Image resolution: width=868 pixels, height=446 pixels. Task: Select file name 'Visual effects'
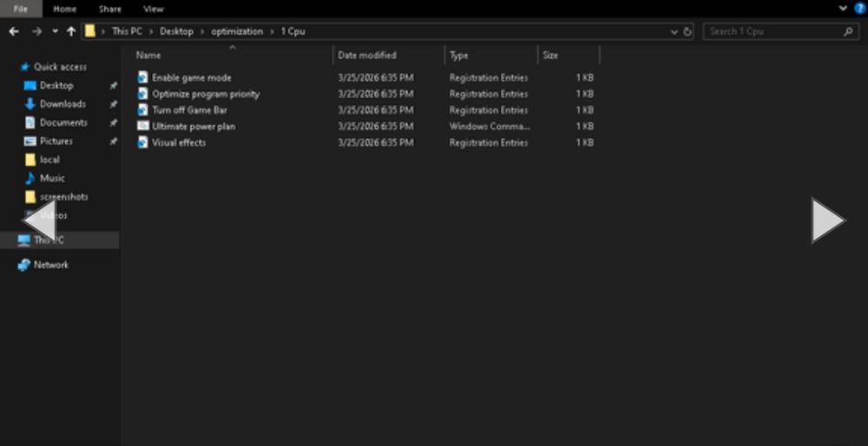tap(179, 142)
